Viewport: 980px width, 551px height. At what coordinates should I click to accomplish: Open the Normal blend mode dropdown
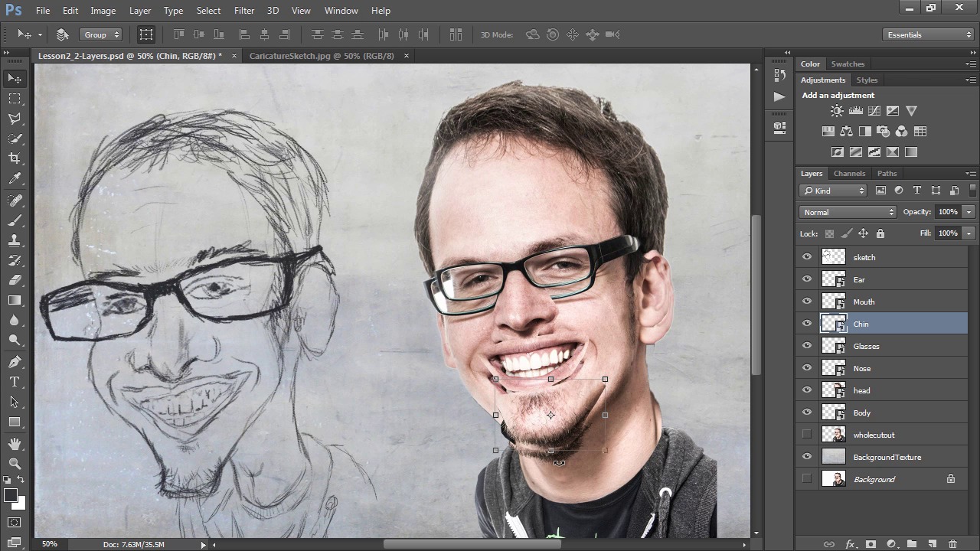848,212
